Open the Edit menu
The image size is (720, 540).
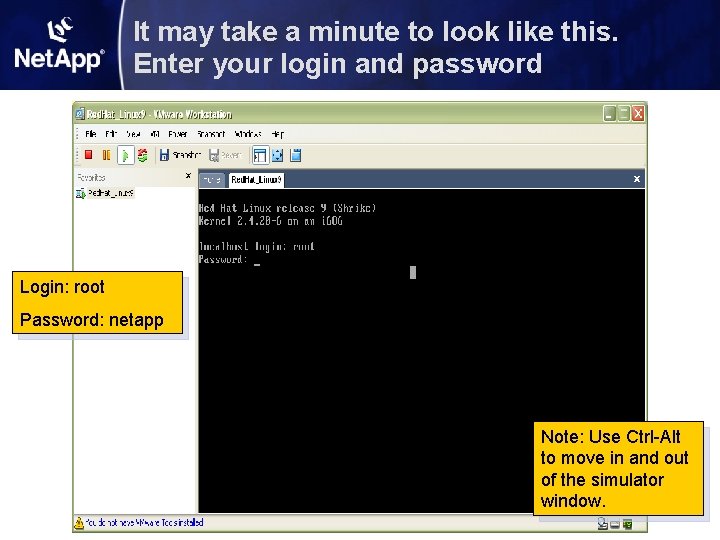pyautogui.click(x=111, y=134)
